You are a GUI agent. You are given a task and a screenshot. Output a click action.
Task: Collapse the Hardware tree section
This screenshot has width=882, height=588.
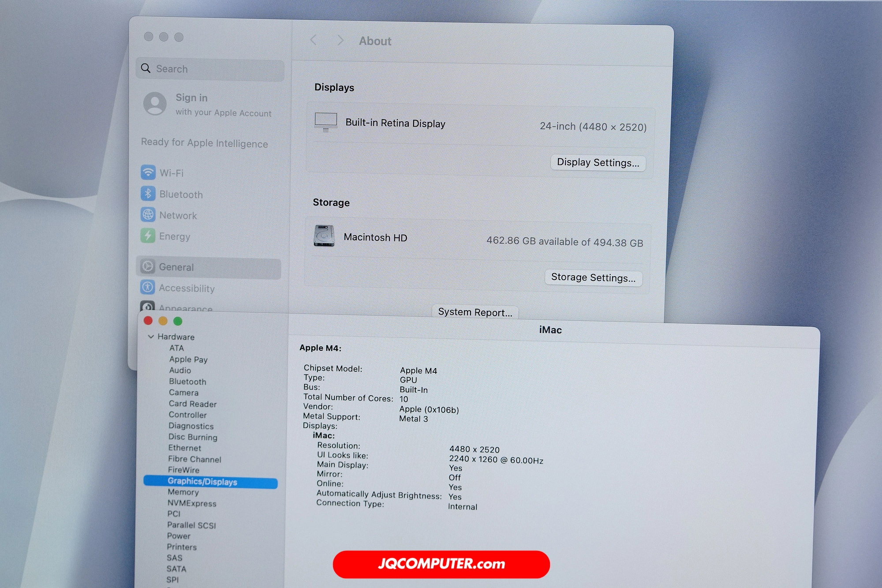tap(151, 337)
